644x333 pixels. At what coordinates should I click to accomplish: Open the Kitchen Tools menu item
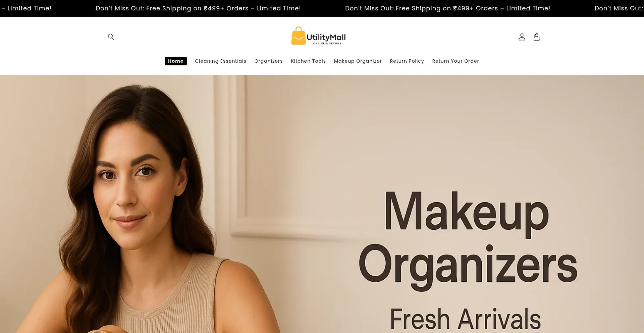[x=308, y=61]
